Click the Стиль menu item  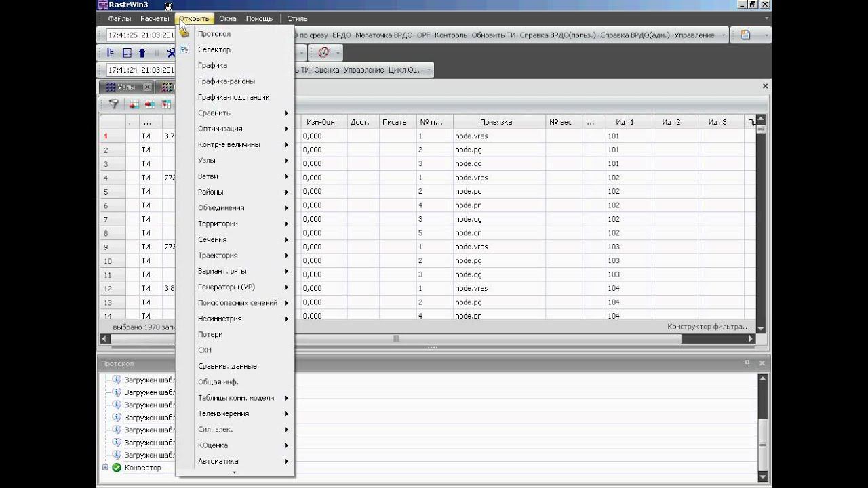pyautogui.click(x=297, y=18)
